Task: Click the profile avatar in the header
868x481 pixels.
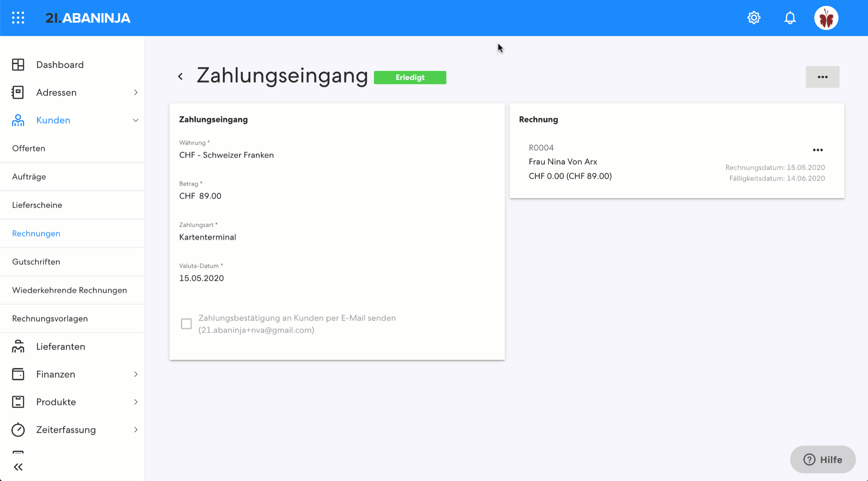Action: point(826,18)
